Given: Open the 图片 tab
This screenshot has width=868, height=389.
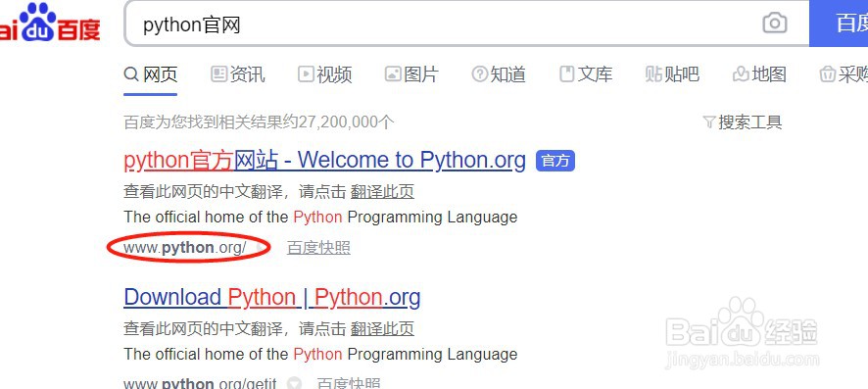Looking at the screenshot, I should (x=411, y=74).
